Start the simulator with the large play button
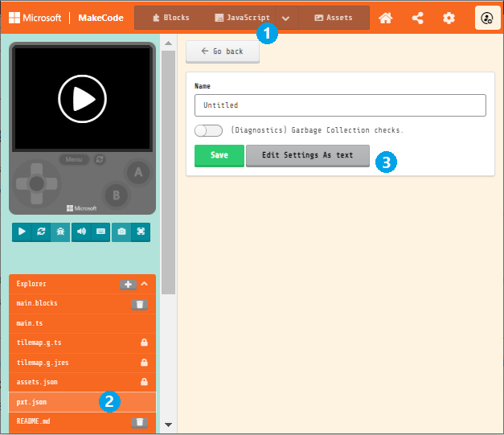Image resolution: width=504 pixels, height=435 pixels. pos(82,99)
